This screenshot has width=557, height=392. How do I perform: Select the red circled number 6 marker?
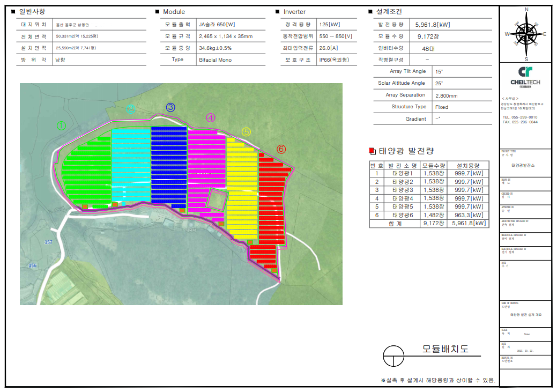[281, 149]
